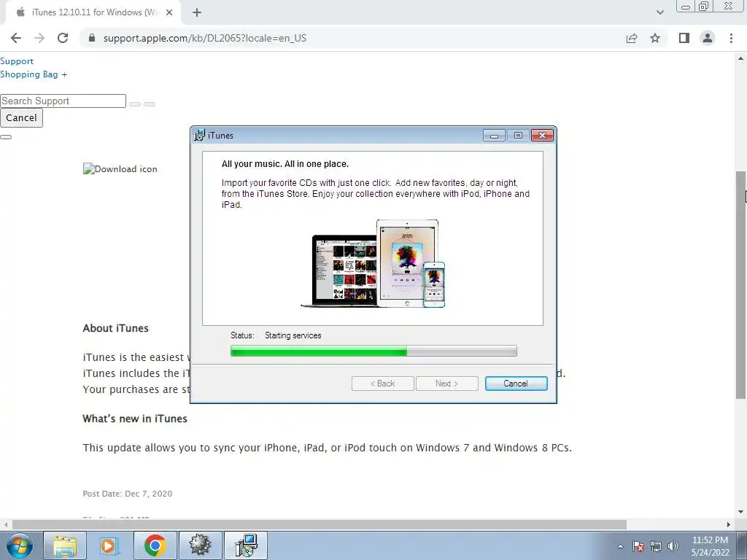Bookmark this page with star icon
747x560 pixels.
pos(655,38)
